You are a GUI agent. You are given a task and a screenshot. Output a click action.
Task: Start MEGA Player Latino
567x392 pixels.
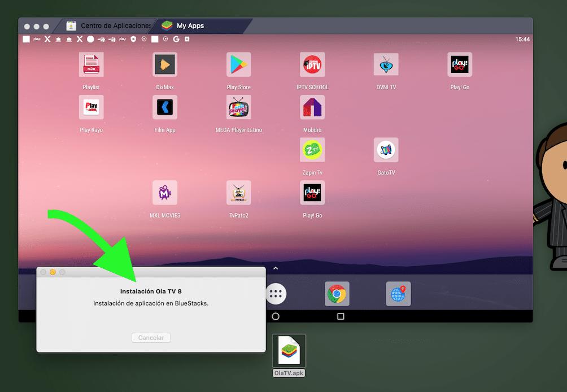[x=238, y=107]
